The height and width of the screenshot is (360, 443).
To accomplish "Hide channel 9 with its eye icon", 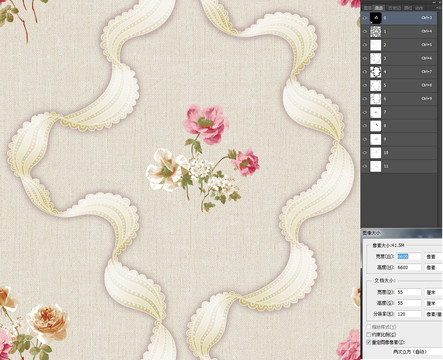I will (365, 139).
